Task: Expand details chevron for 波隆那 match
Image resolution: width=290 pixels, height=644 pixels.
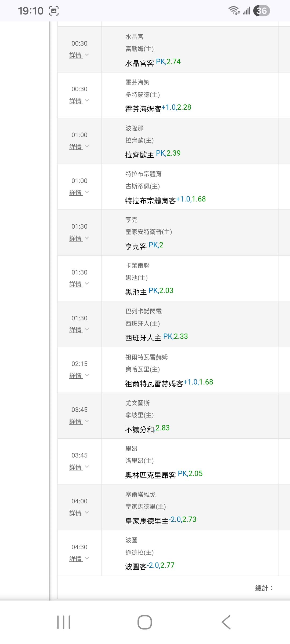Action: pyautogui.click(x=87, y=147)
